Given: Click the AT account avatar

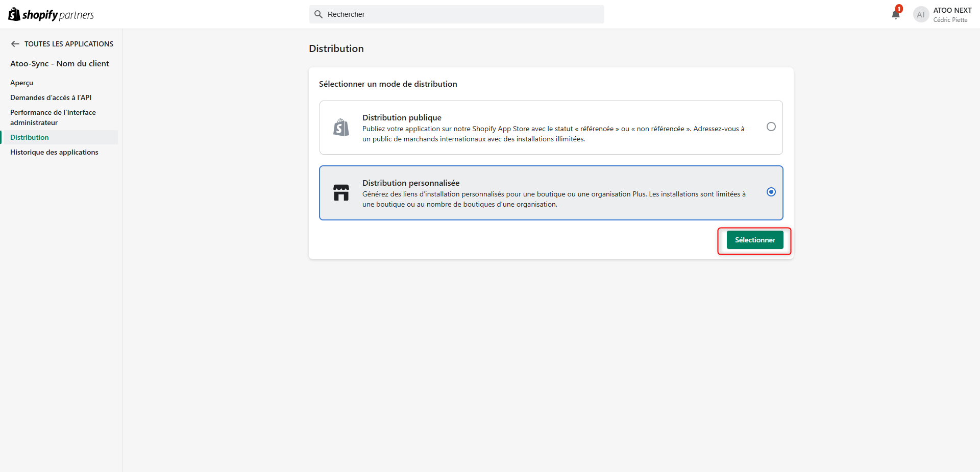Looking at the screenshot, I should click(921, 14).
